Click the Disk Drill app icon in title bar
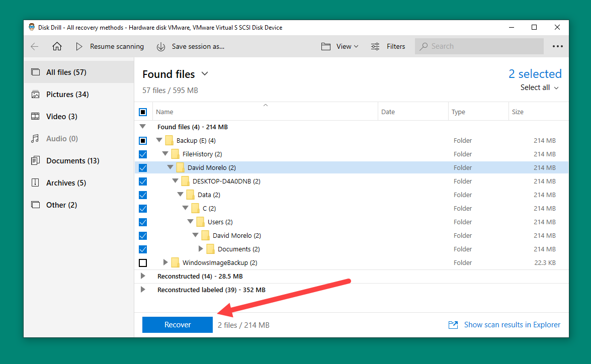 pos(32,27)
